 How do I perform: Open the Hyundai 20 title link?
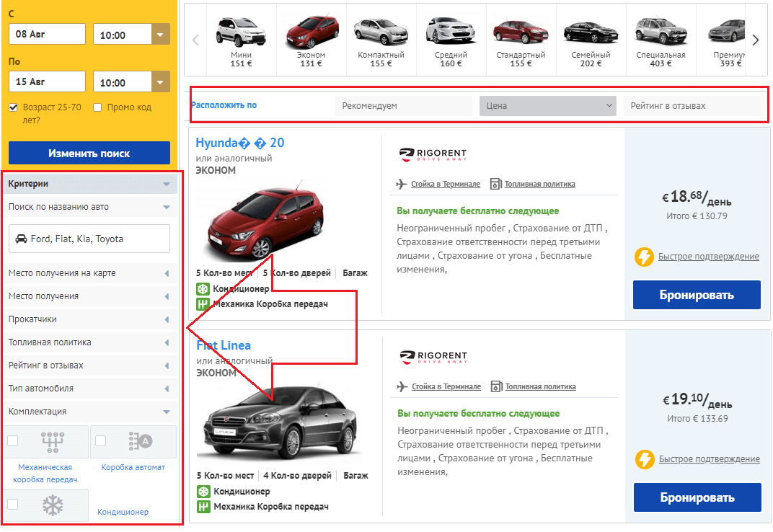pyautogui.click(x=240, y=143)
